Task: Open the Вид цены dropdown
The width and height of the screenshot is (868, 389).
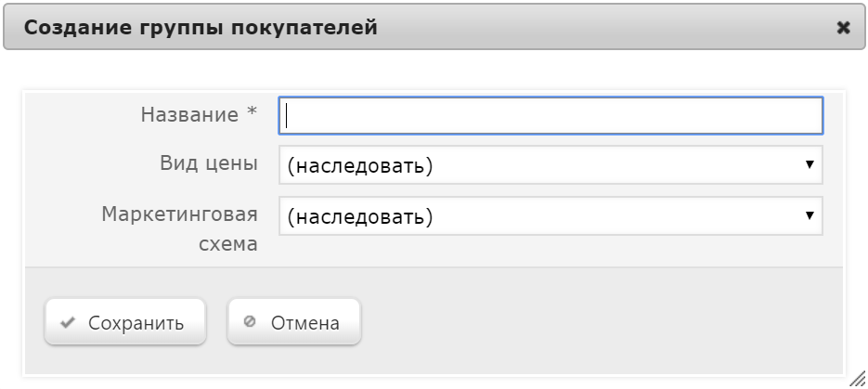Action: click(x=551, y=165)
